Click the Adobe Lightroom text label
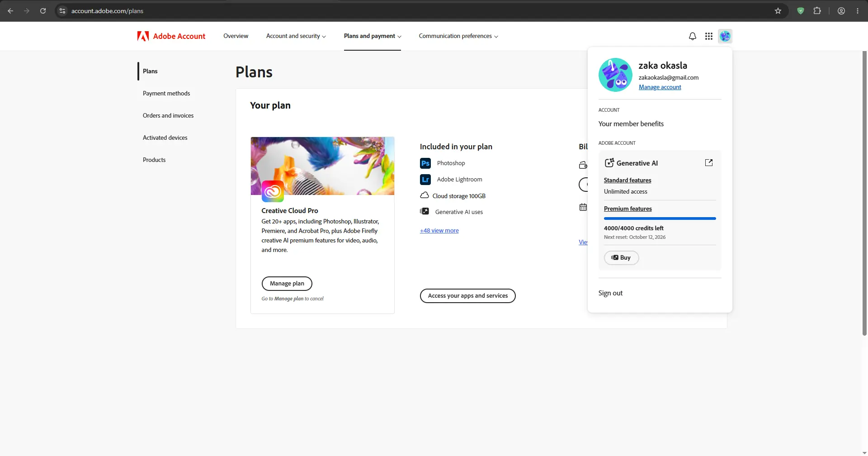 (459, 180)
